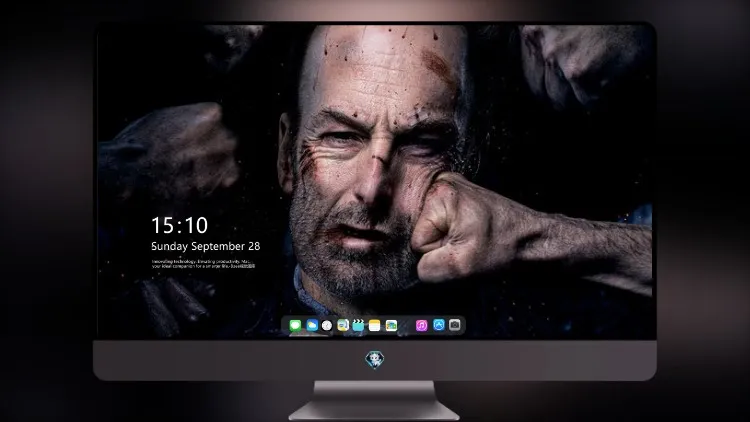Open the green Messages app in the dock

pyautogui.click(x=296, y=326)
